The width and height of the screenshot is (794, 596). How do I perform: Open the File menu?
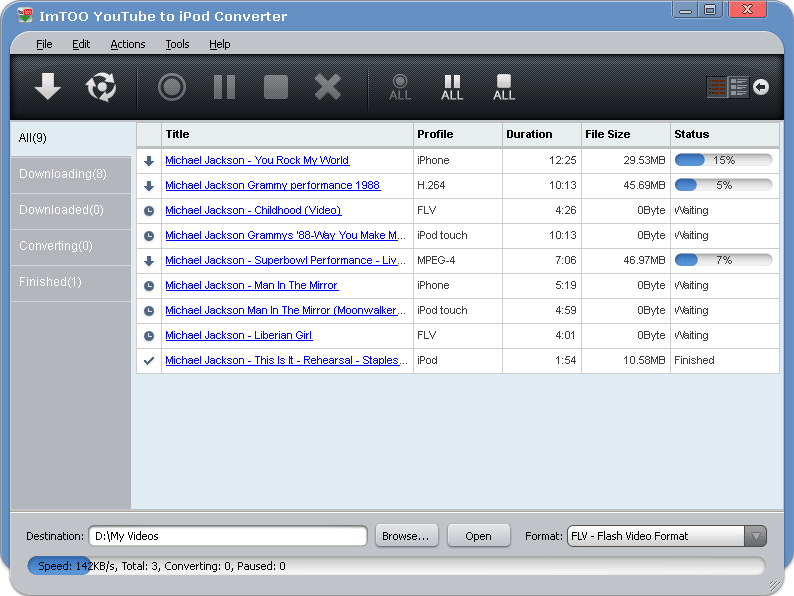(x=44, y=44)
